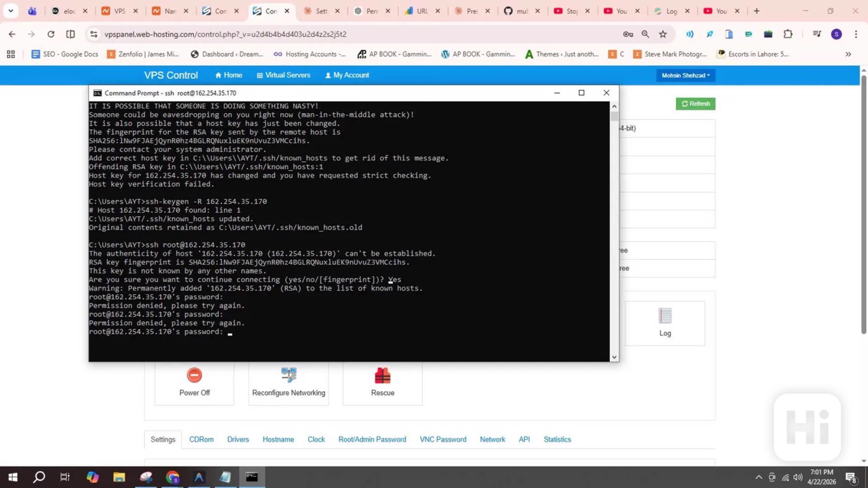868x488 pixels.
Task: Open the Log notepad icon
Action: [665, 316]
